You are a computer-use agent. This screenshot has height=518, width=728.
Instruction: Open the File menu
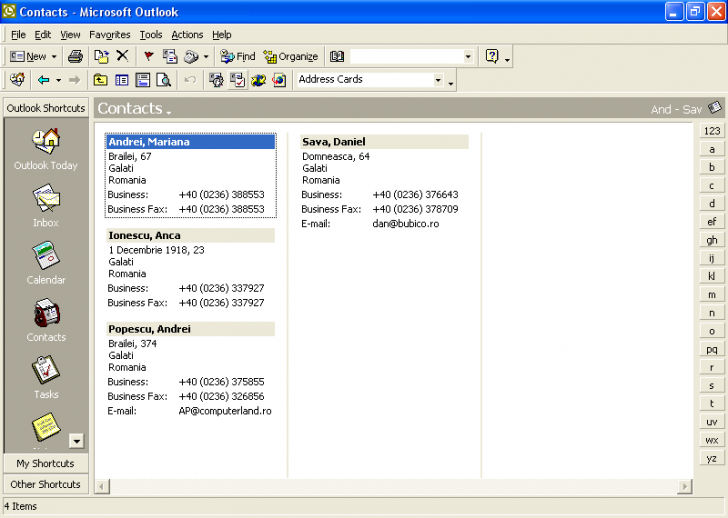click(x=18, y=35)
